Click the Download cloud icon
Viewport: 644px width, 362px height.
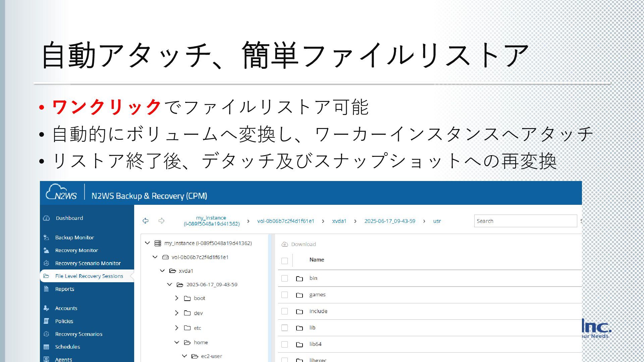pos(284,244)
